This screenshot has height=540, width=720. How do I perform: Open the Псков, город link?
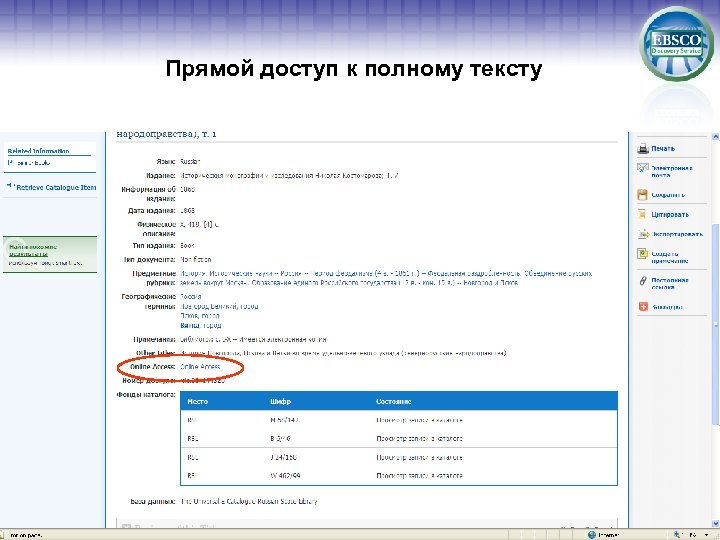[200, 316]
